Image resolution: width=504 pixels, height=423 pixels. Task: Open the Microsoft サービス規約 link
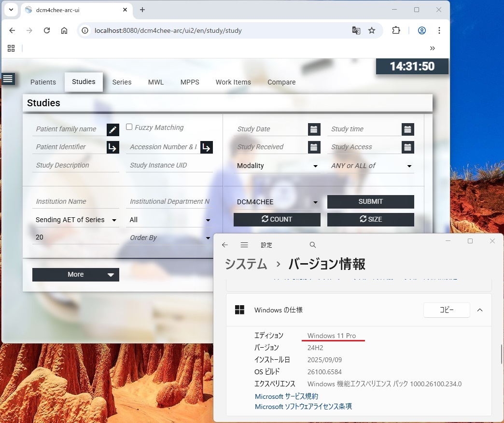[x=287, y=396]
